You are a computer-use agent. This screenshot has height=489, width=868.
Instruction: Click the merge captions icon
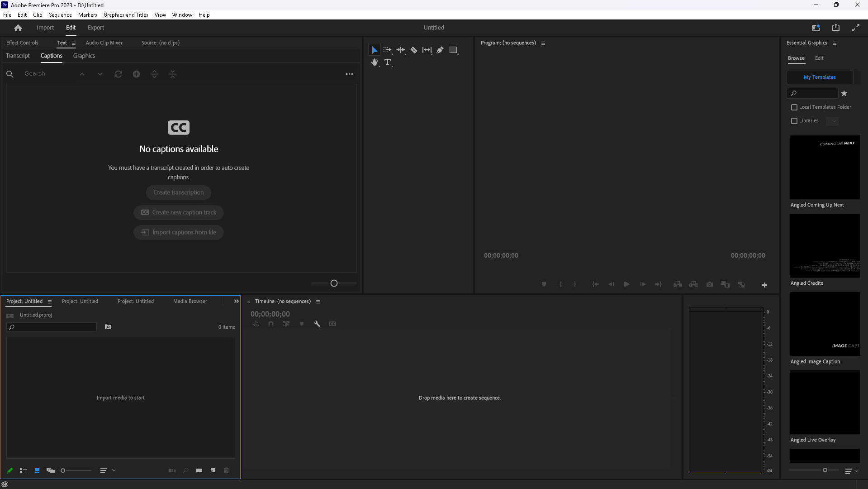172,74
